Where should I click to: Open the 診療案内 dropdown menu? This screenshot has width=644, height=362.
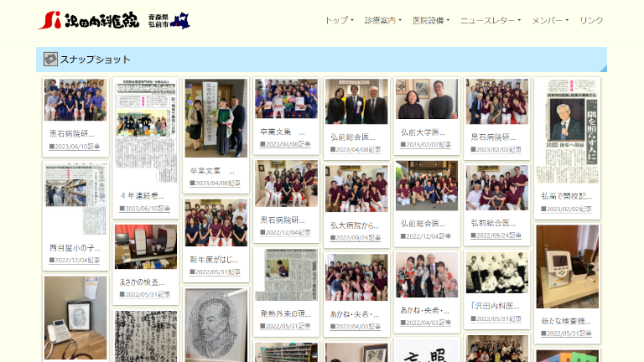(x=382, y=20)
